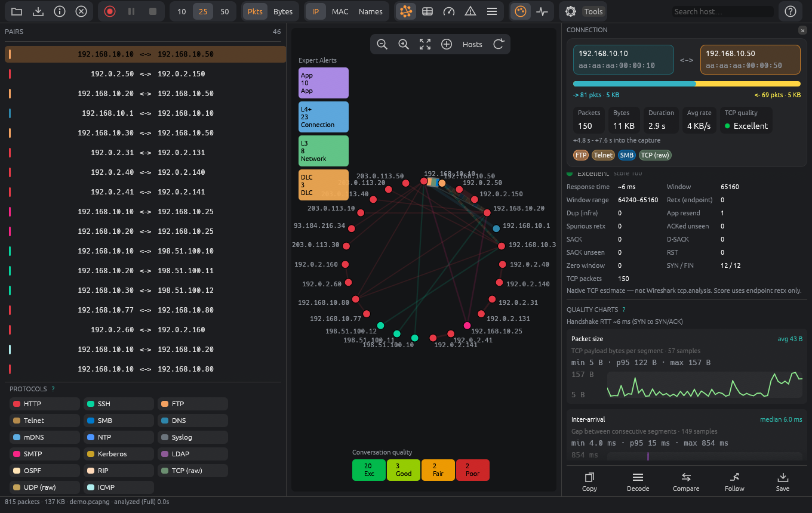Refresh the graph layout with the circular arrow
This screenshot has width=812, height=513.
point(499,44)
